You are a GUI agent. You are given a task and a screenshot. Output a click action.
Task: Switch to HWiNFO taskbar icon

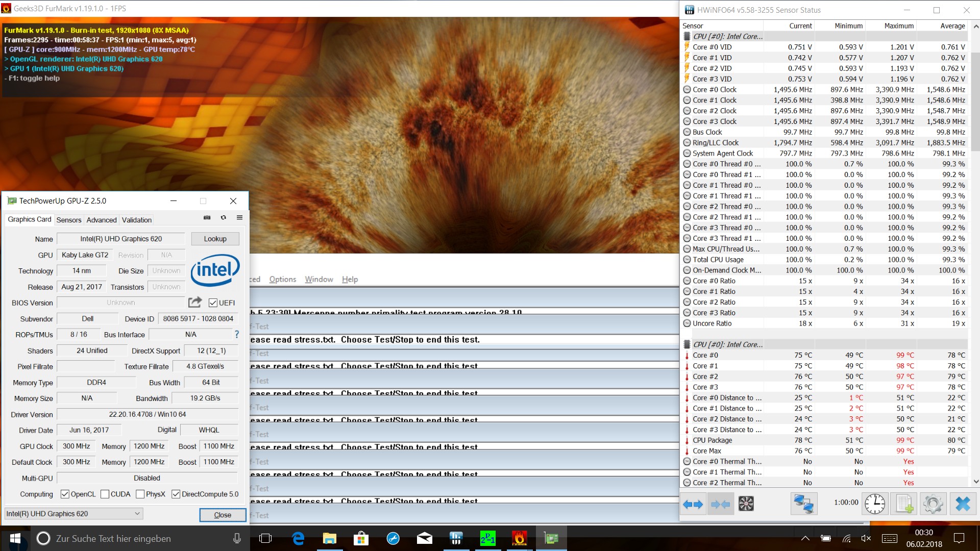click(456, 538)
